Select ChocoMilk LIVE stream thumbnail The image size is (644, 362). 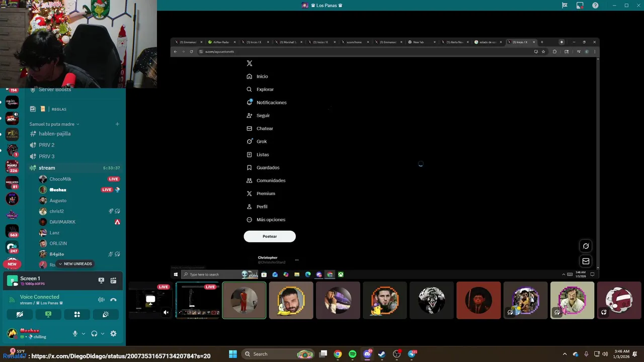click(150, 300)
